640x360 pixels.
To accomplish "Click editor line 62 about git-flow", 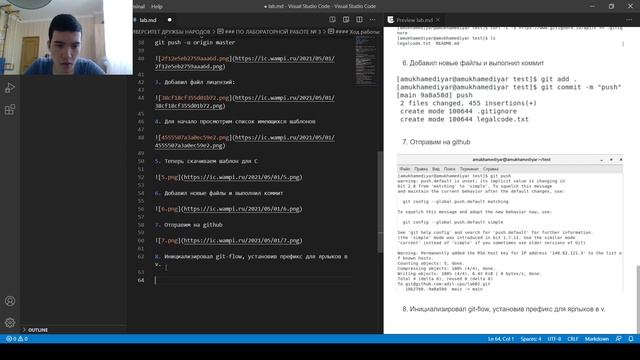I will (x=251, y=260).
